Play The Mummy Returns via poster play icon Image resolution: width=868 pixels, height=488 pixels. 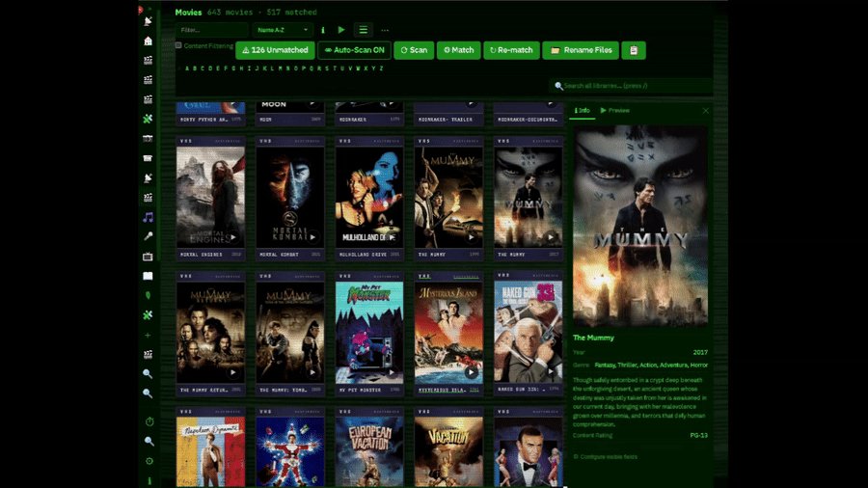[233, 372]
